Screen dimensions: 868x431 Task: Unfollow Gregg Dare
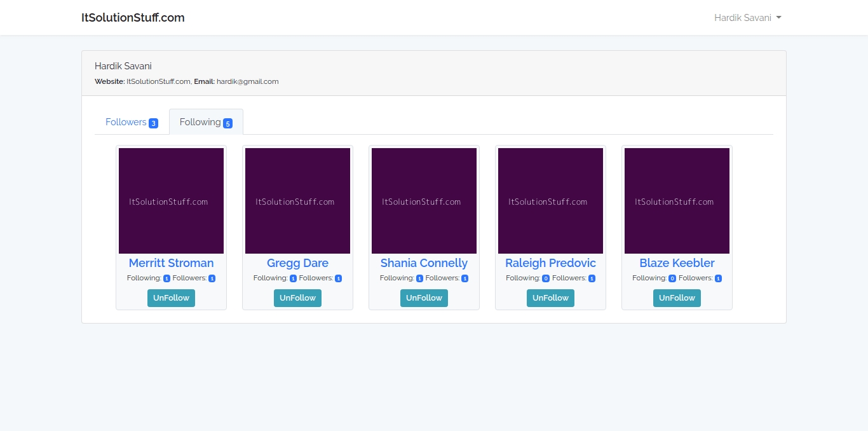pos(297,298)
